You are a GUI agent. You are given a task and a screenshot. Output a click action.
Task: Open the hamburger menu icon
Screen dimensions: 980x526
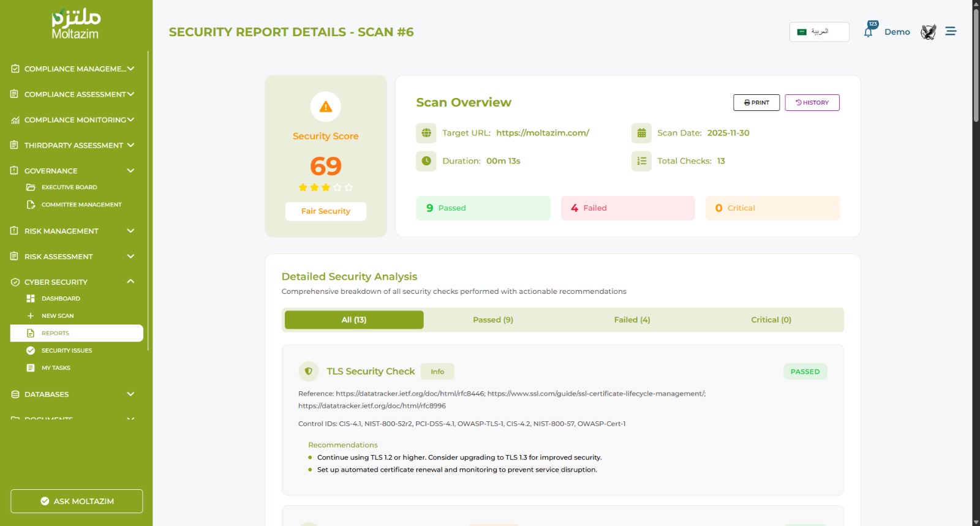[x=951, y=31]
